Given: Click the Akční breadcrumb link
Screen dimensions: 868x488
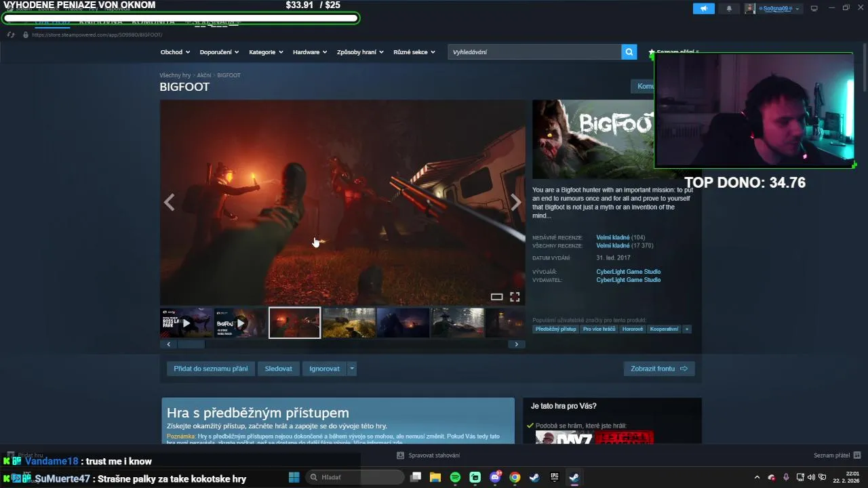Looking at the screenshot, I should 204,75.
